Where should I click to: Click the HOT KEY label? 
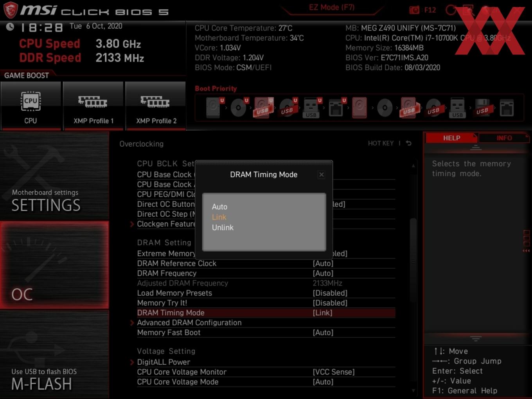[x=381, y=143]
